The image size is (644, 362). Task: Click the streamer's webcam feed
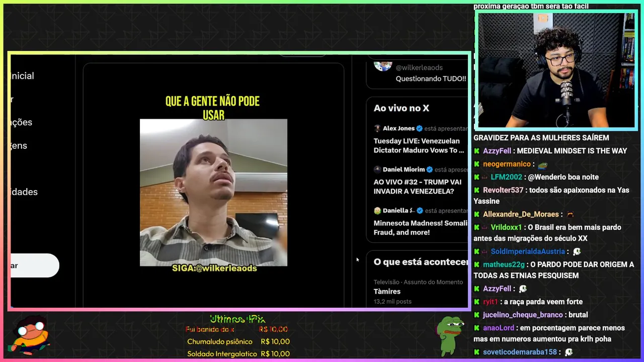point(556,70)
